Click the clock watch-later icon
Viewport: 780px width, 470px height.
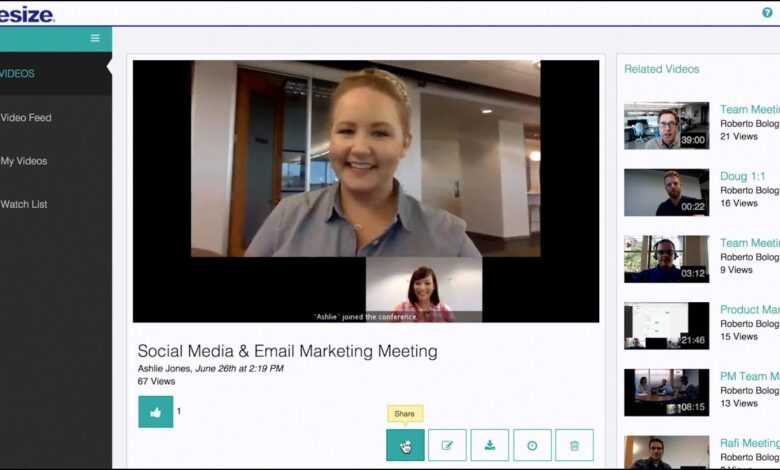tap(532, 445)
